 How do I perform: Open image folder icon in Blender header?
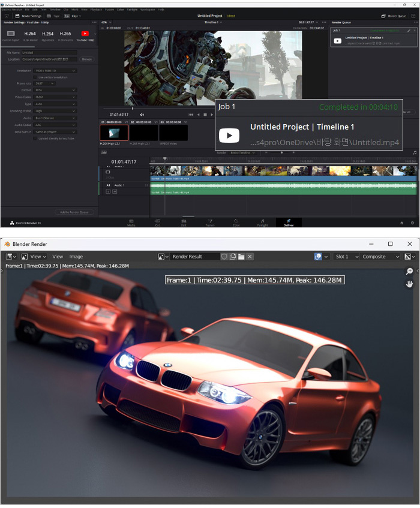click(241, 257)
